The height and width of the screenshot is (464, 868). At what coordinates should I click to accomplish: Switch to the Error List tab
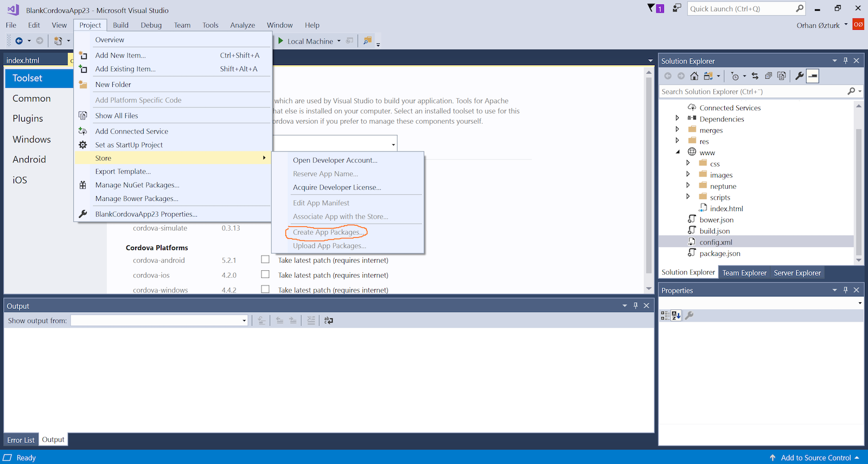(21, 440)
